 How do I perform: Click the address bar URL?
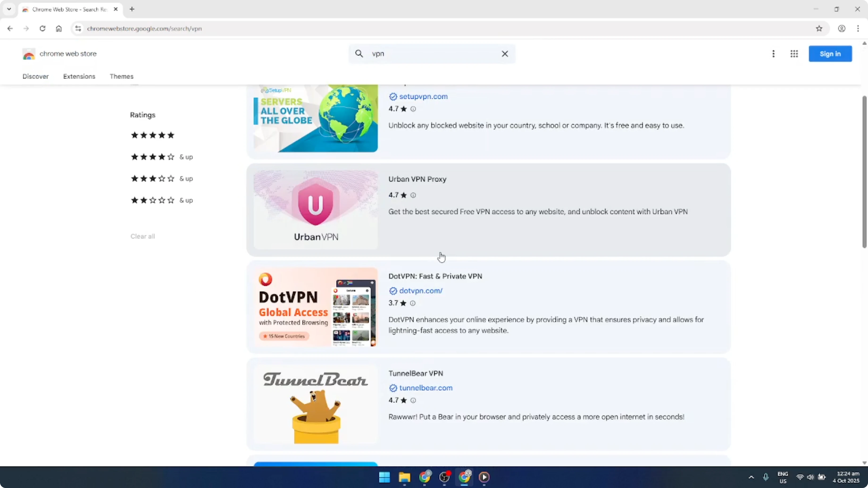[x=144, y=29]
